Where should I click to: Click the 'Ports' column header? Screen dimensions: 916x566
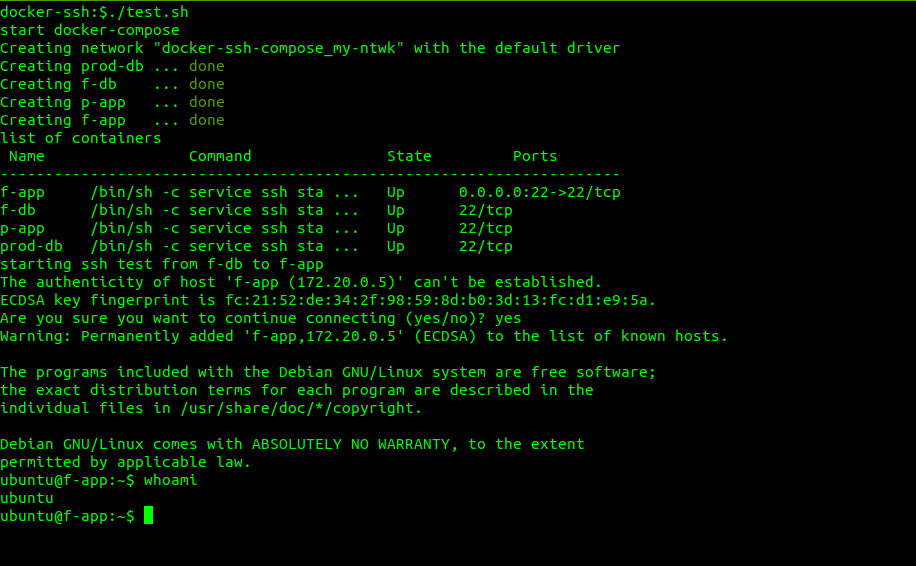click(535, 157)
